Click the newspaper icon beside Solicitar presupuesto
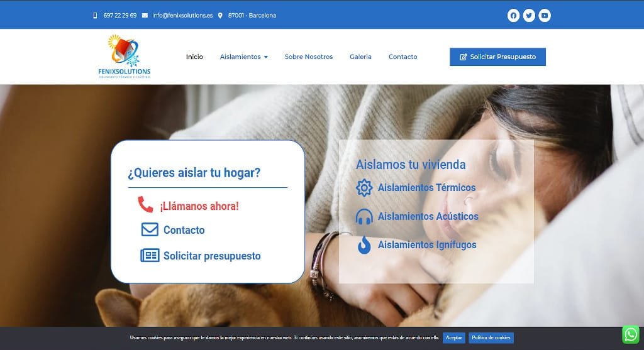Screen dimensions: 644x350 pyautogui.click(x=150, y=255)
